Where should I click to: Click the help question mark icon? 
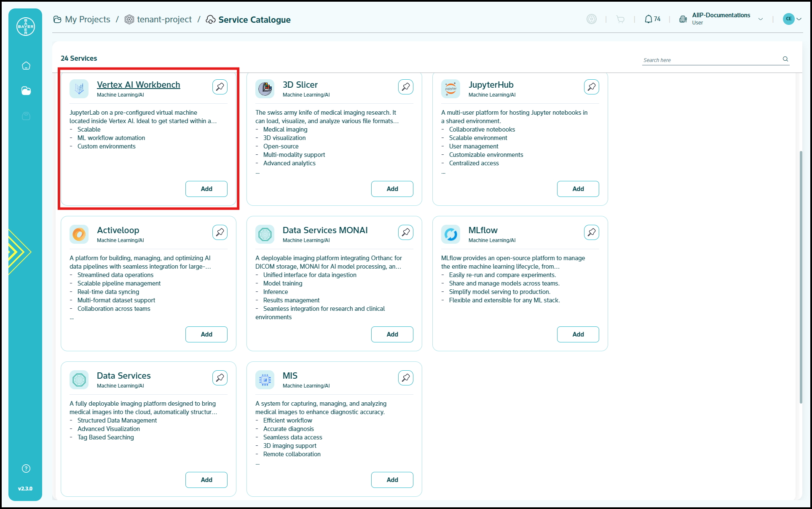26,469
